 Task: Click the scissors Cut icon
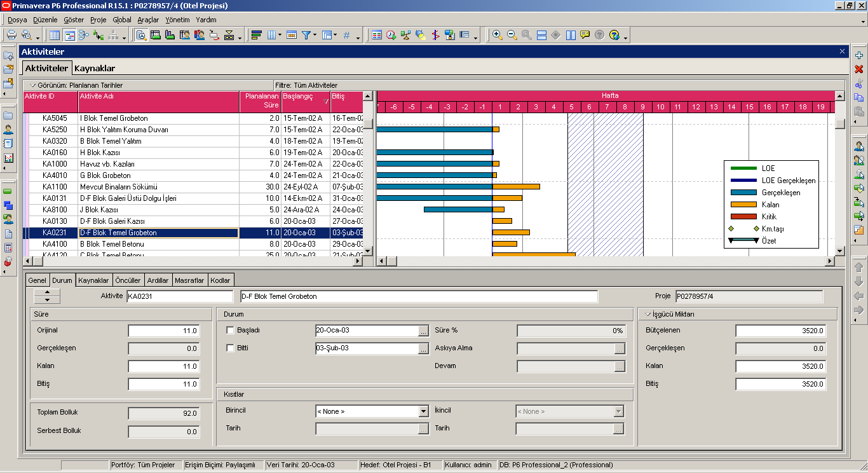tap(859, 83)
